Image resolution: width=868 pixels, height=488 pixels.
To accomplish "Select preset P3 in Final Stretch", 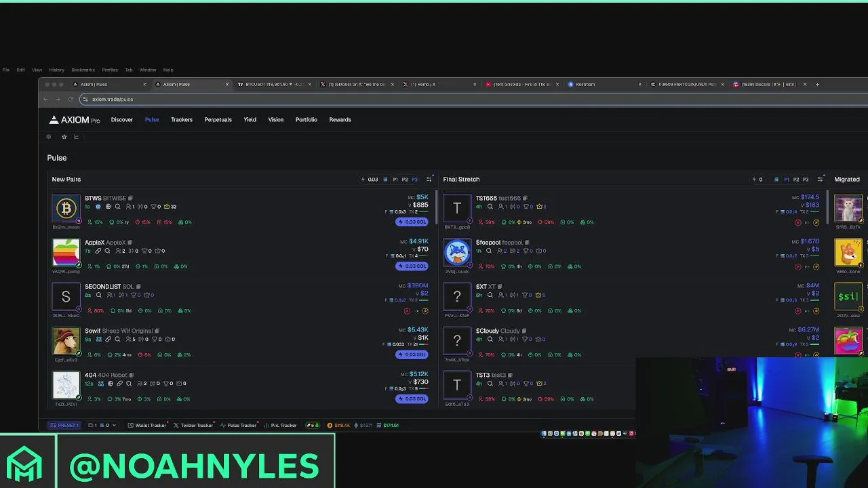I will coord(806,180).
